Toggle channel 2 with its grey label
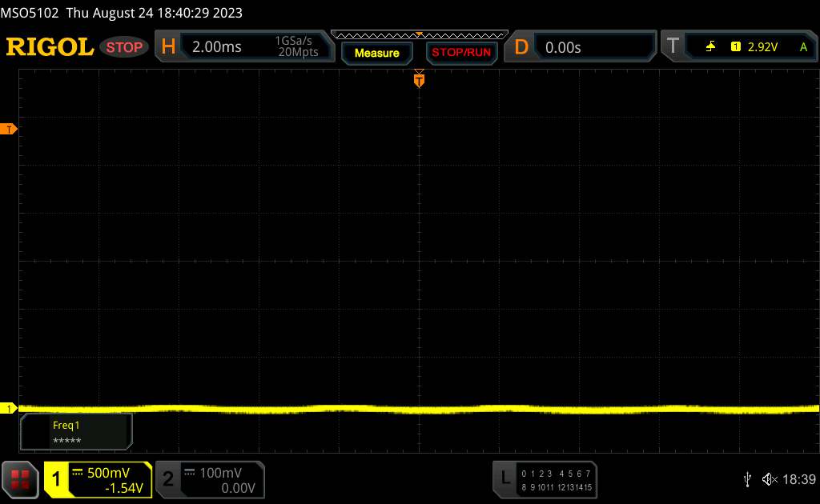The height and width of the screenshot is (504, 820). pyautogui.click(x=168, y=479)
